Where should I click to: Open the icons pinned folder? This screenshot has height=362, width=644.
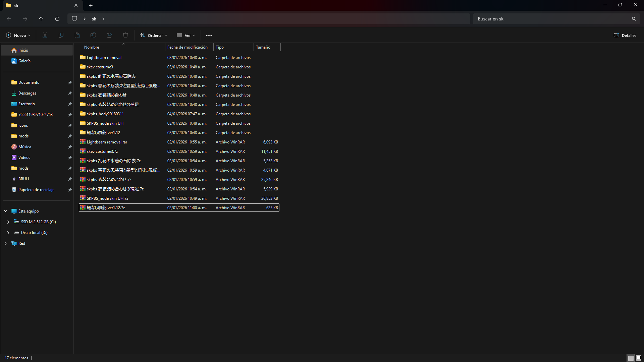tap(37, 125)
